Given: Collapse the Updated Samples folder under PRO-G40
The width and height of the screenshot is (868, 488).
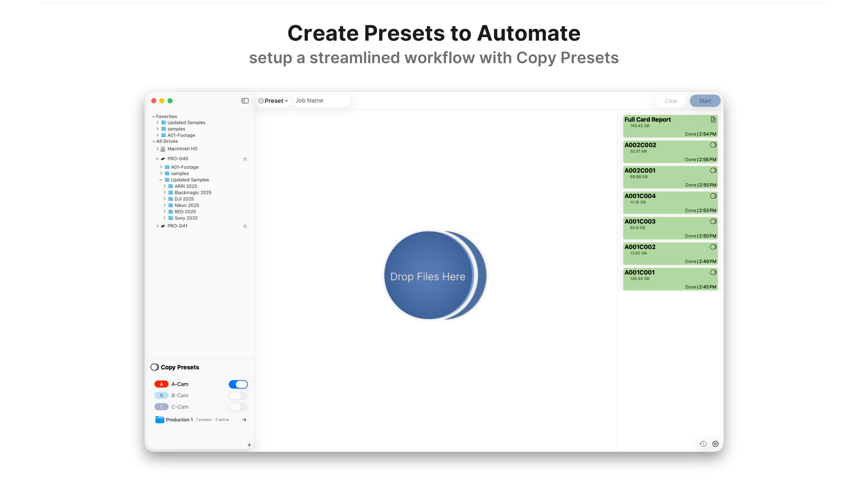Looking at the screenshot, I should pos(161,180).
